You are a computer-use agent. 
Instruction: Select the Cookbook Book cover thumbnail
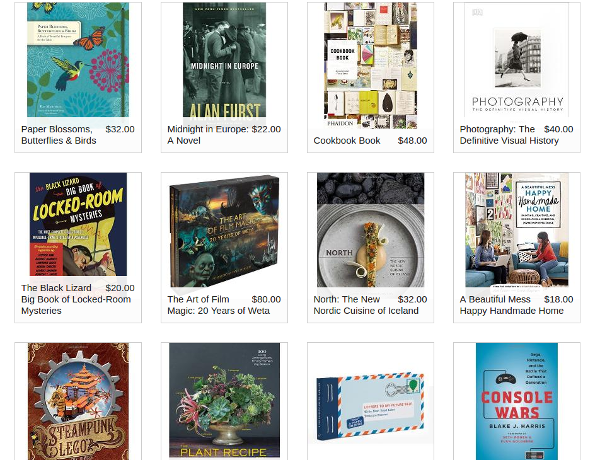[x=370, y=65]
